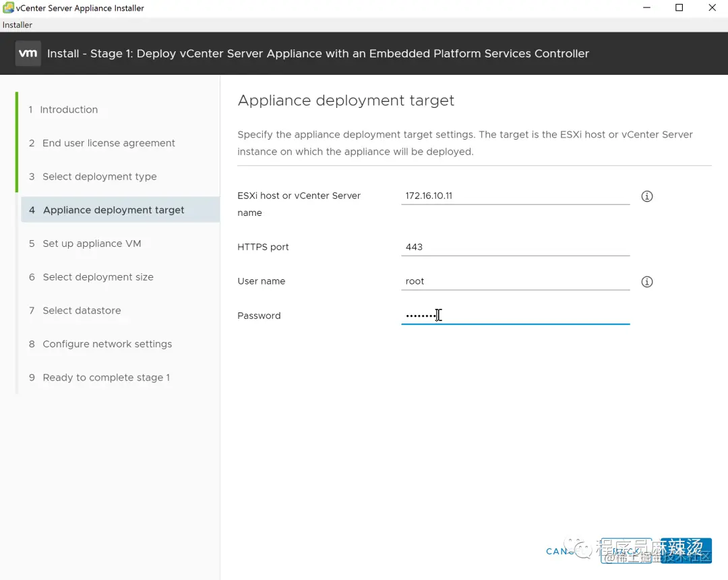Image resolution: width=728 pixels, height=580 pixels.
Task: Click the blue NEXT button
Action: [686, 551]
